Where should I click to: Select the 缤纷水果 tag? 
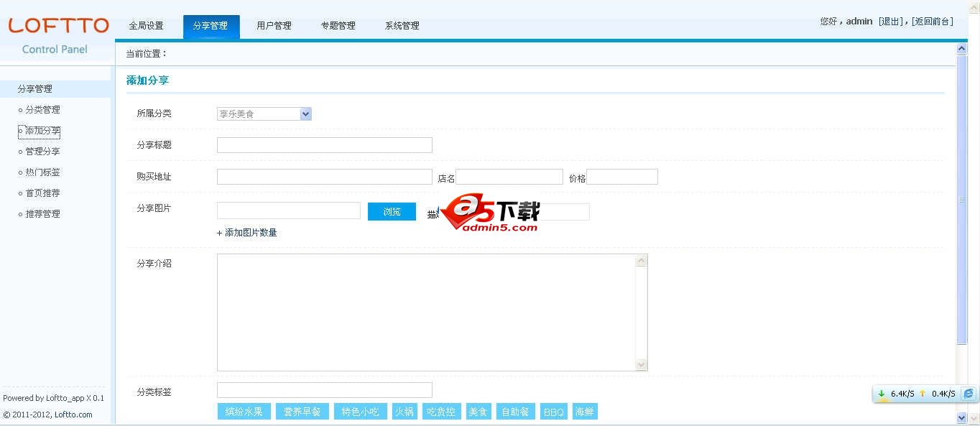coord(244,412)
